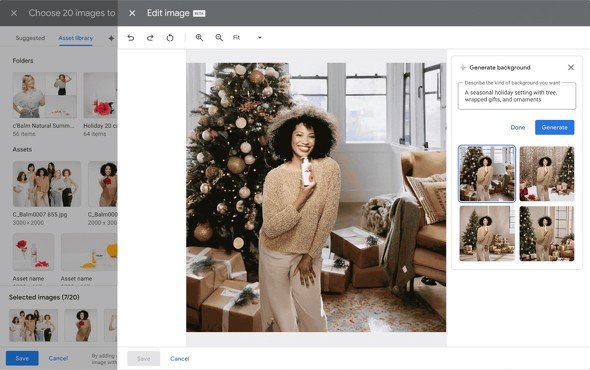Click 'Asset name' under the rose thumbnail
590x370 pixels.
28,279
